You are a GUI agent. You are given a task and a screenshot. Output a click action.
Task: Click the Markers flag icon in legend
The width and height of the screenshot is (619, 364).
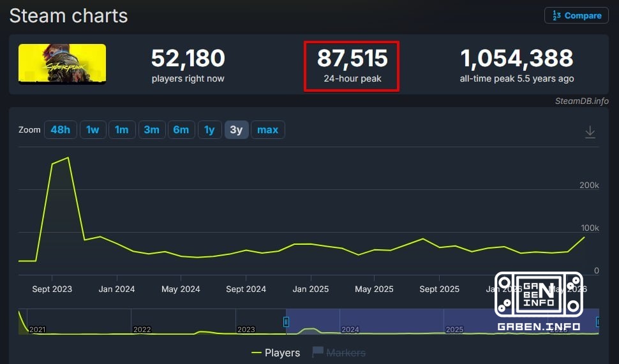(x=317, y=352)
